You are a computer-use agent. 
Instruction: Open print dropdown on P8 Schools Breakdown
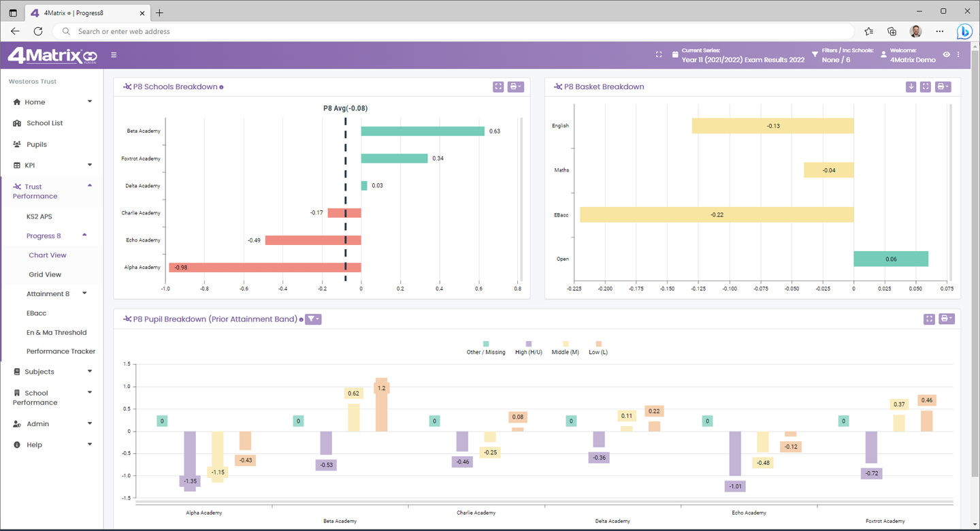(x=515, y=86)
